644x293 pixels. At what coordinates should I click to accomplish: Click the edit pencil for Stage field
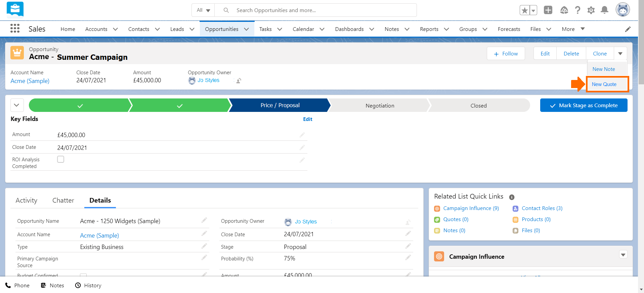tap(408, 246)
